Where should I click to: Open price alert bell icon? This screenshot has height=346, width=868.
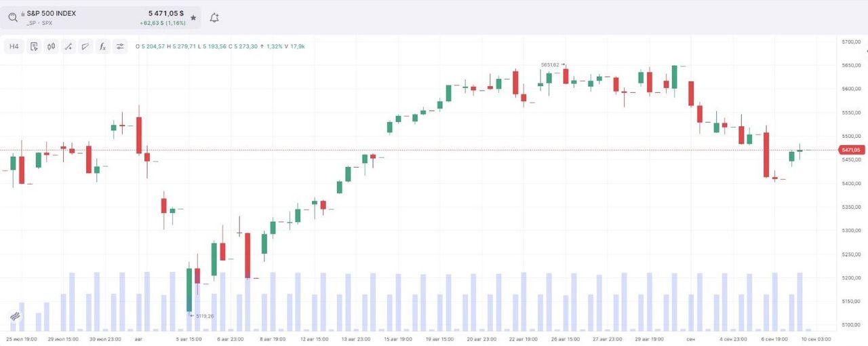tap(214, 18)
